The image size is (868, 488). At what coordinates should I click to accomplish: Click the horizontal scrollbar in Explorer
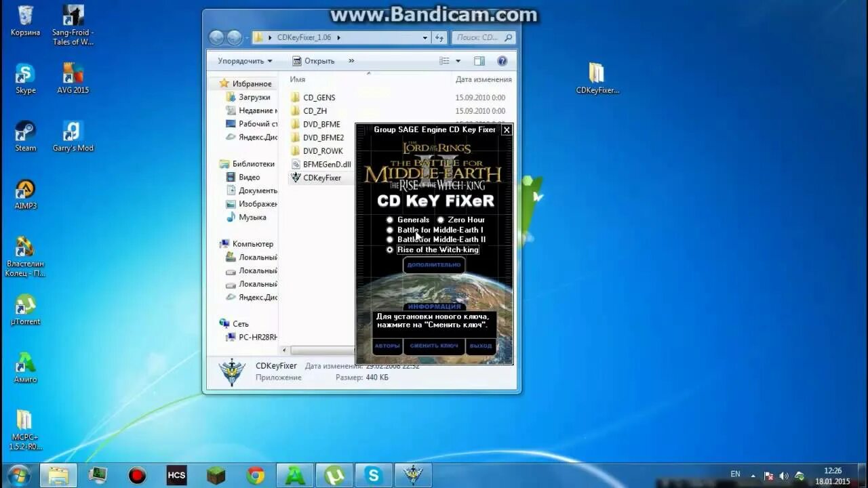(323, 350)
